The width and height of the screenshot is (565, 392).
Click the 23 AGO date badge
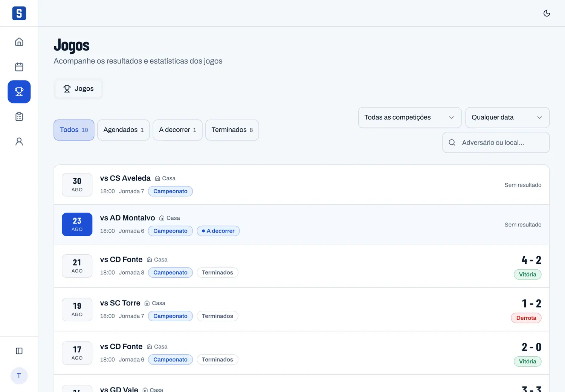77,225
